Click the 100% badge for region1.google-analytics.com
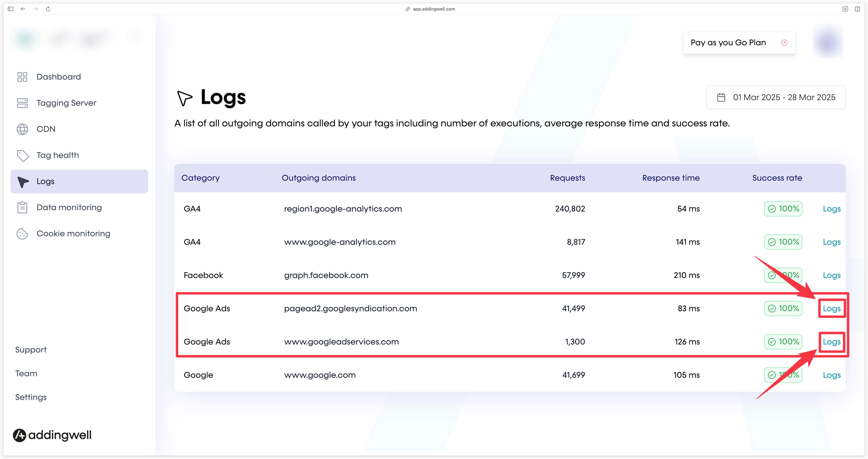This screenshot has height=459, width=868. 783,209
